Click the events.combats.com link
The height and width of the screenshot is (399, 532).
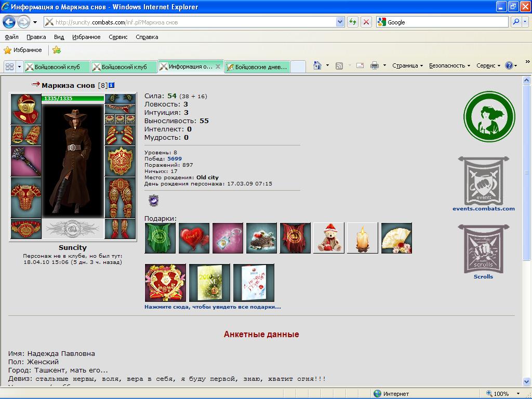484,209
